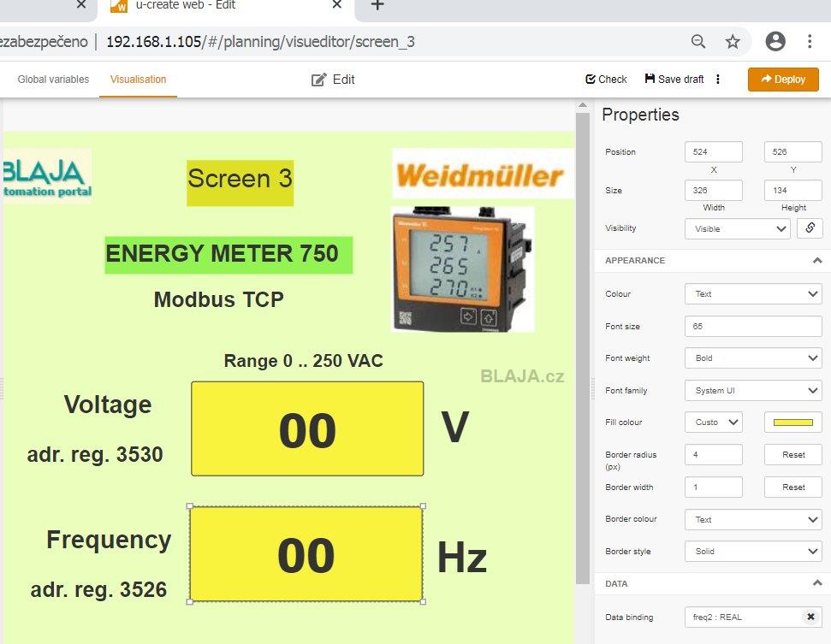Click the Height input field
This screenshot has width=831, height=644.
pyautogui.click(x=792, y=190)
